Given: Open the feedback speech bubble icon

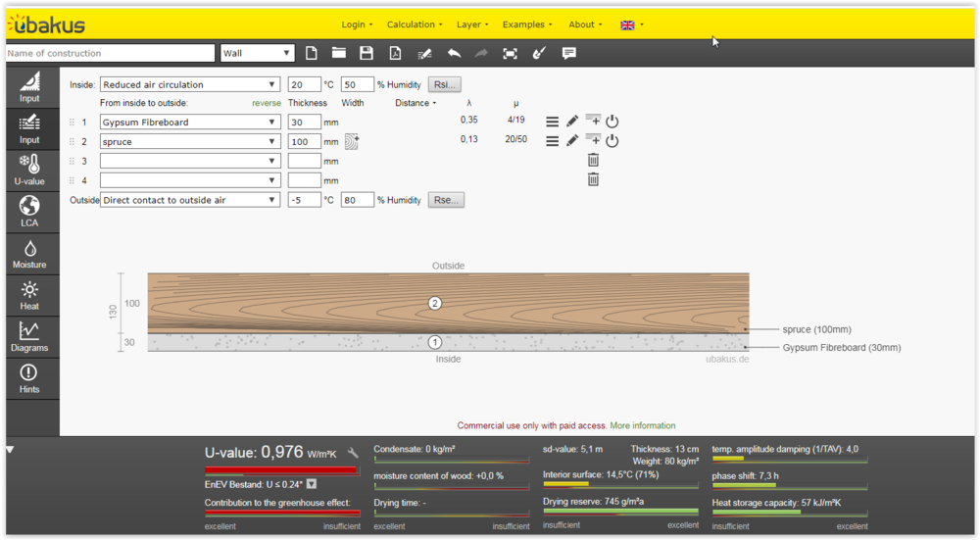Looking at the screenshot, I should 569,53.
